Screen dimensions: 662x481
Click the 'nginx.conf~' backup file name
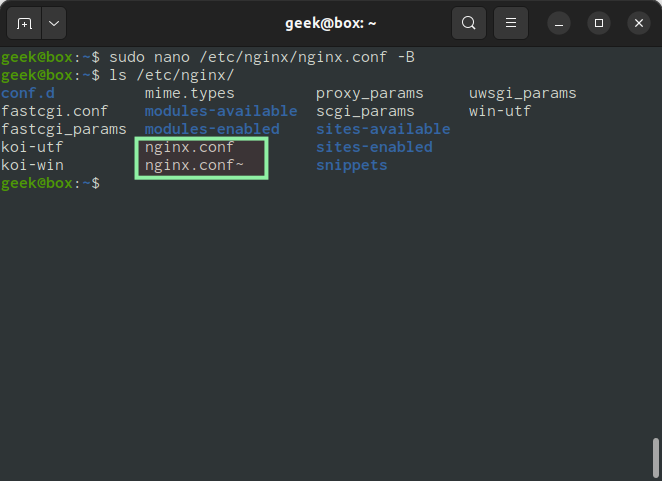194,165
